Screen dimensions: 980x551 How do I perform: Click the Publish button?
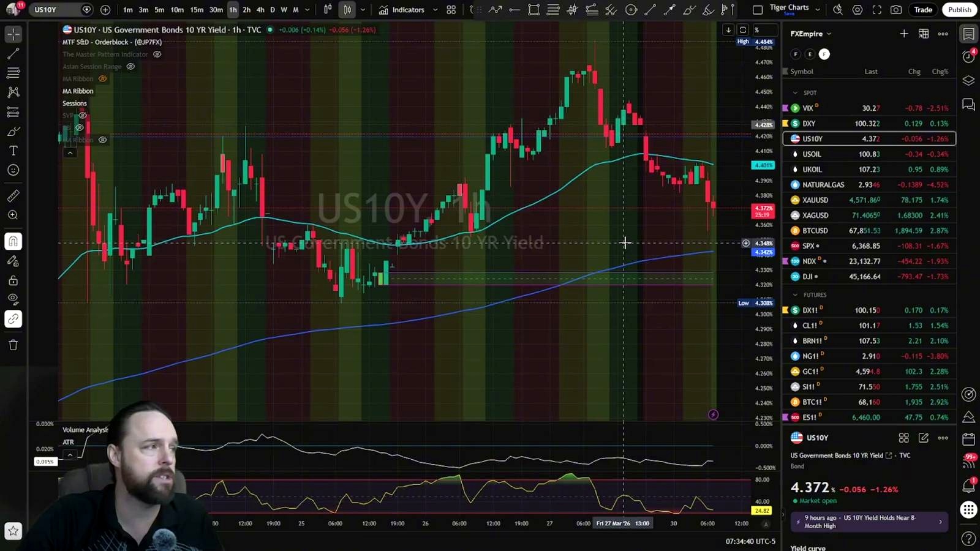tap(960, 10)
